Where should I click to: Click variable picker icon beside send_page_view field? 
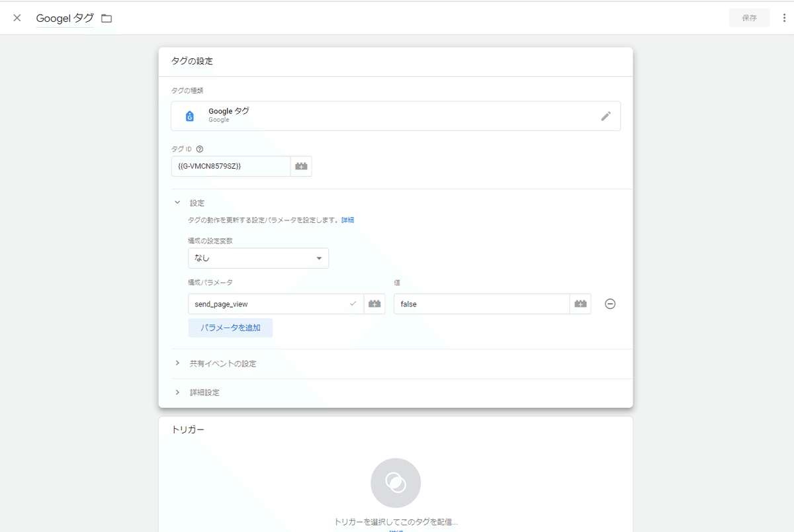375,304
